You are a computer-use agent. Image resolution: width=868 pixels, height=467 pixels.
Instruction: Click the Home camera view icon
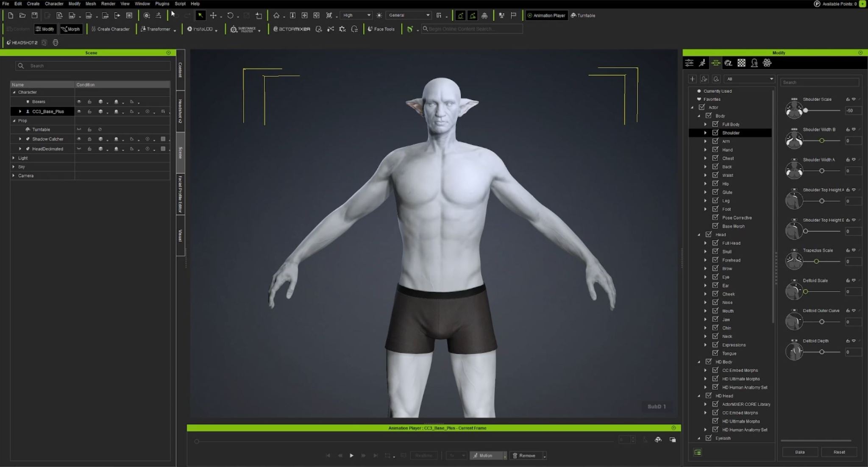276,15
